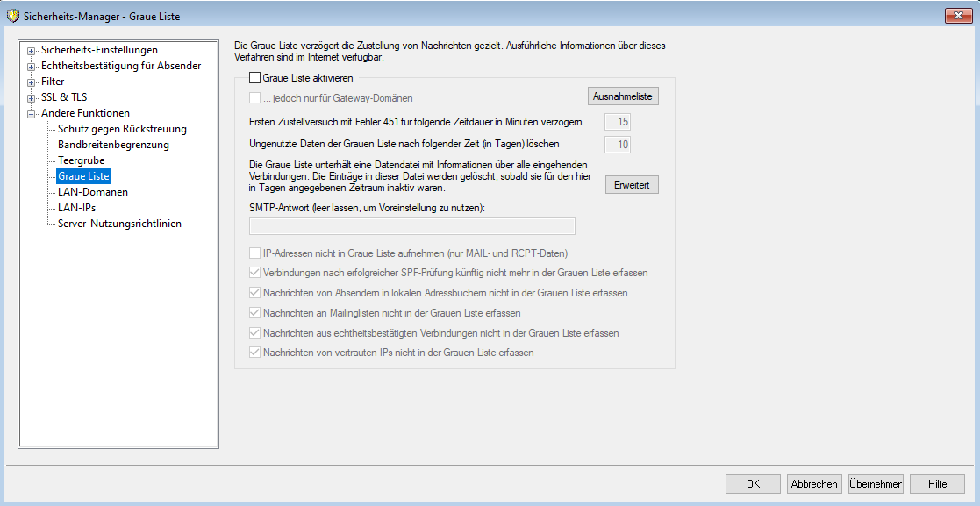Open the Bandbreitenbegrenzung settings page

(113, 145)
